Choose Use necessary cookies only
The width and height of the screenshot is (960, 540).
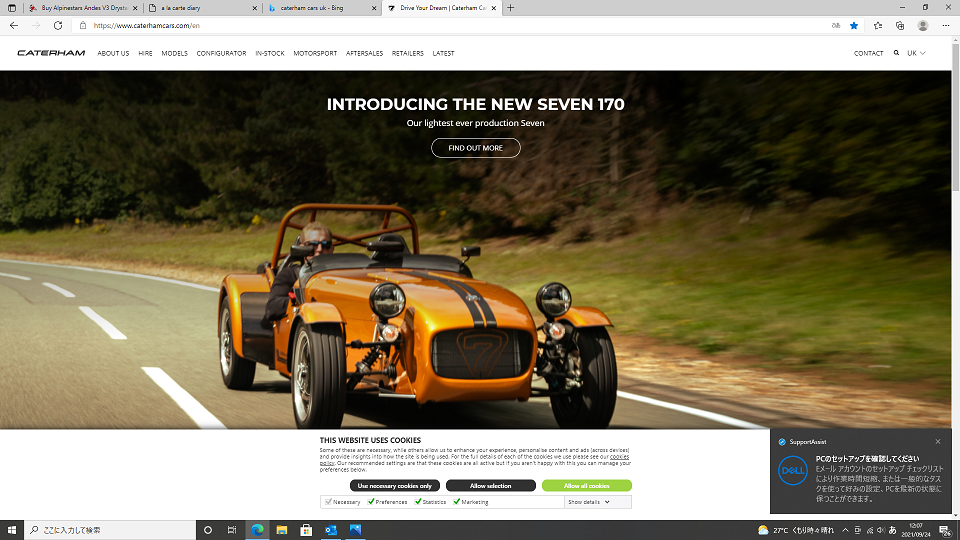[x=394, y=486]
